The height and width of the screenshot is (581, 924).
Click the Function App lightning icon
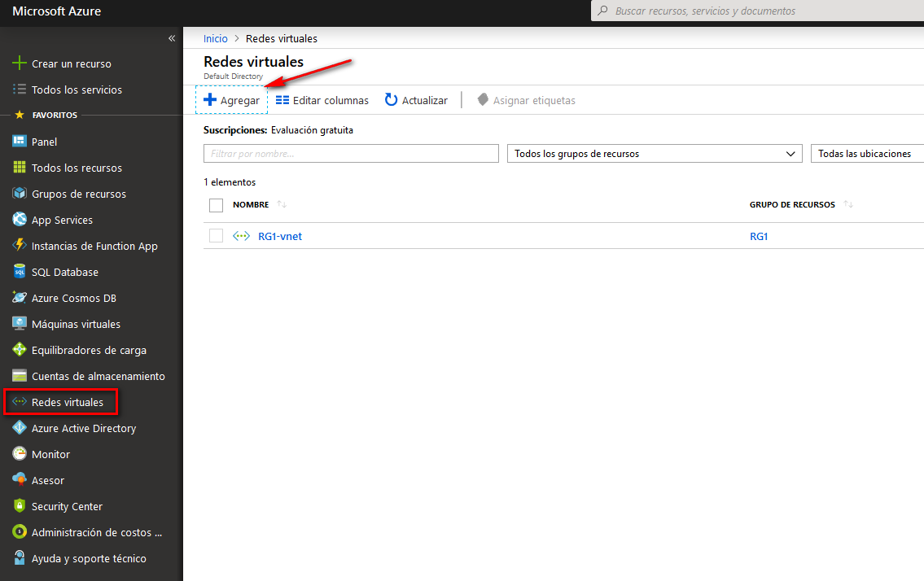point(20,245)
